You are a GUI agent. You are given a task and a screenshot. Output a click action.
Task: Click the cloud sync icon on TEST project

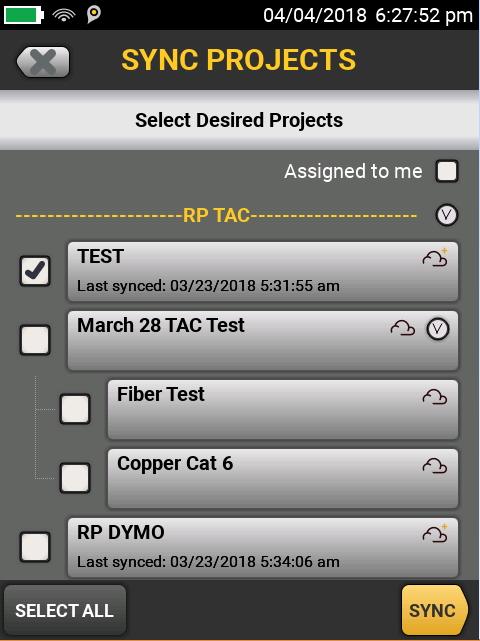click(435, 258)
